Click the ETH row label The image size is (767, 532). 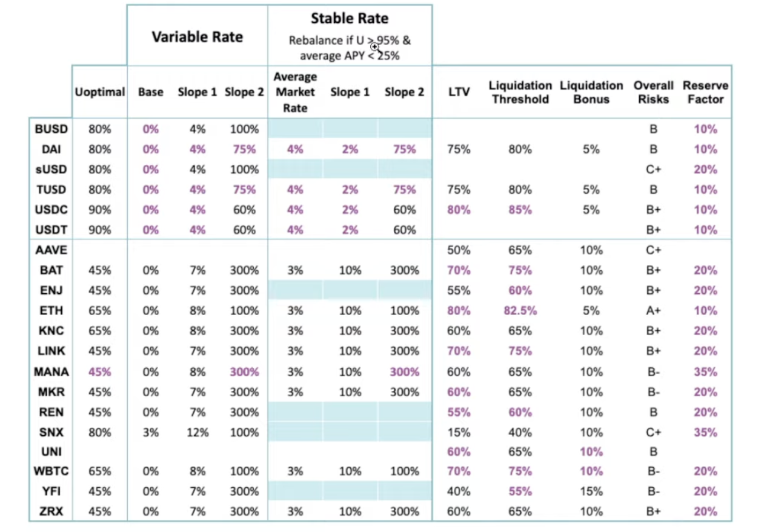tap(51, 311)
